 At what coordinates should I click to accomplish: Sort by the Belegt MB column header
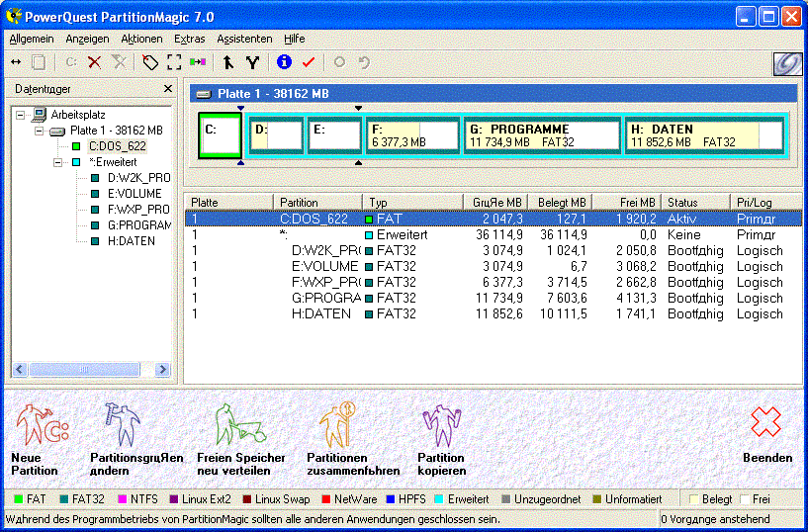(561, 202)
